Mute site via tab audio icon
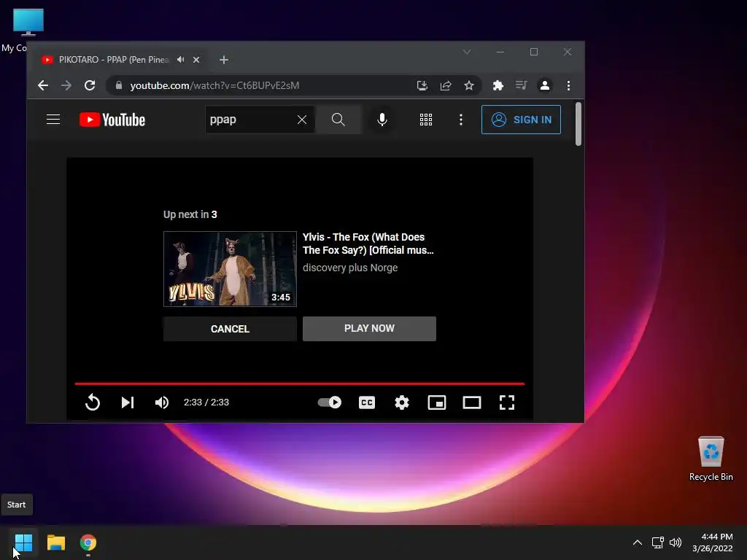Viewport: 747px width, 560px height. click(x=181, y=60)
